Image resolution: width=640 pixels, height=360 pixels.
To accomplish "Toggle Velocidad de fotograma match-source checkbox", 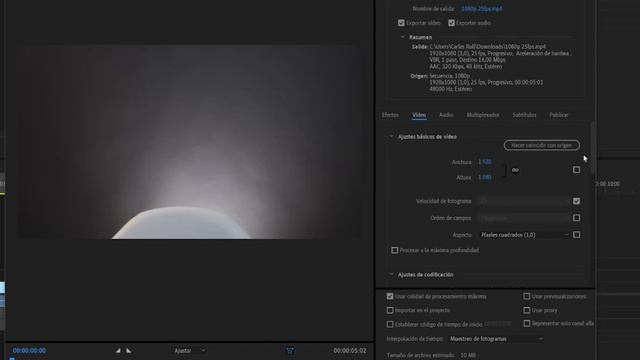I will [x=576, y=201].
